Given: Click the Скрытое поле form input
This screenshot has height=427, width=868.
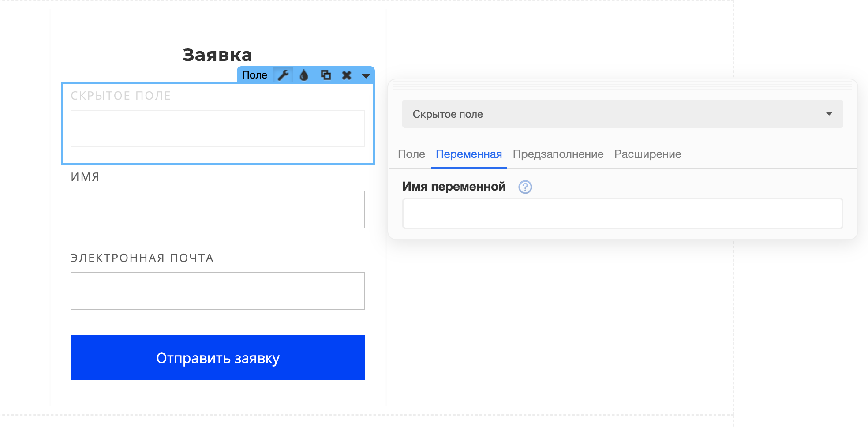Looking at the screenshot, I should click(218, 128).
